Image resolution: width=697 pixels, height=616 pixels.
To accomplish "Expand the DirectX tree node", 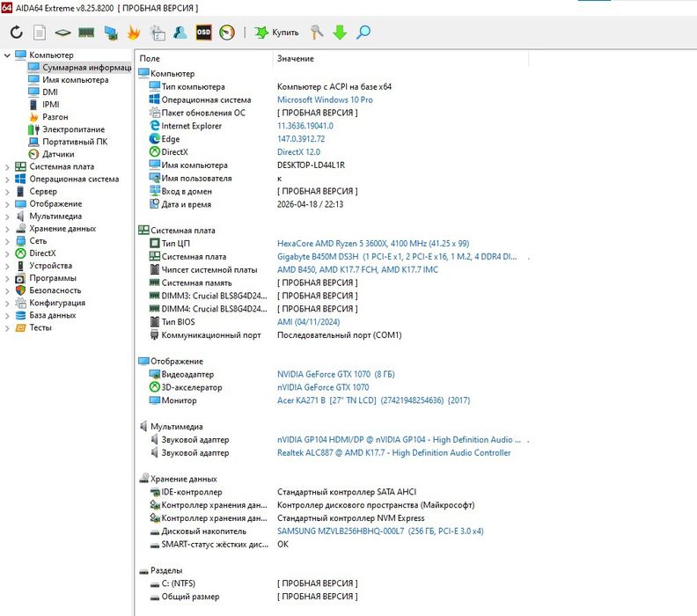I will [7, 254].
